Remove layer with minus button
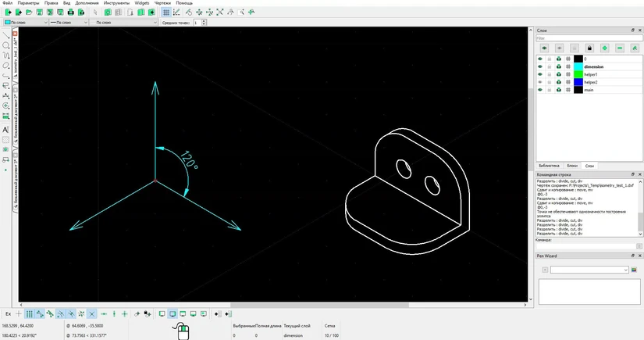This screenshot has width=644, height=340. (x=620, y=48)
